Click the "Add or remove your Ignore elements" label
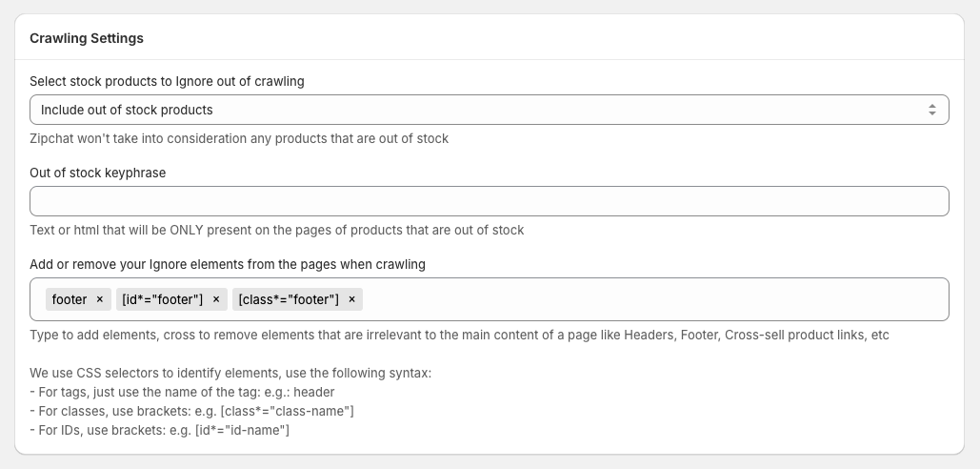 pyautogui.click(x=228, y=263)
